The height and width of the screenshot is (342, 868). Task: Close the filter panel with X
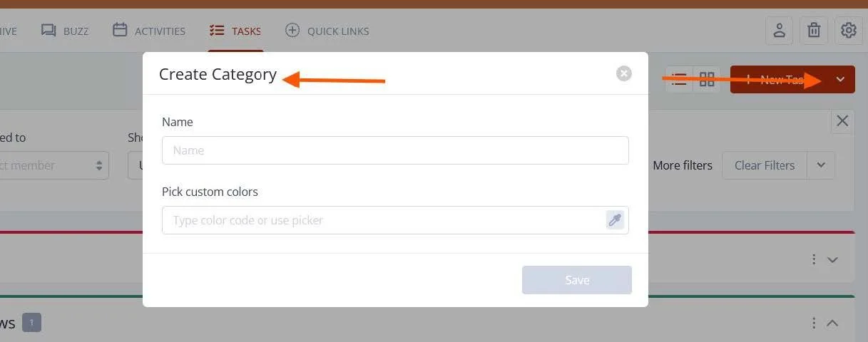842,121
